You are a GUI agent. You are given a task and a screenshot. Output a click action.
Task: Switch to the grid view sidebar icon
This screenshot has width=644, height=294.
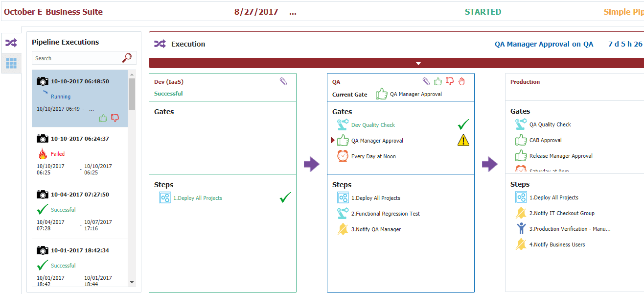11,63
